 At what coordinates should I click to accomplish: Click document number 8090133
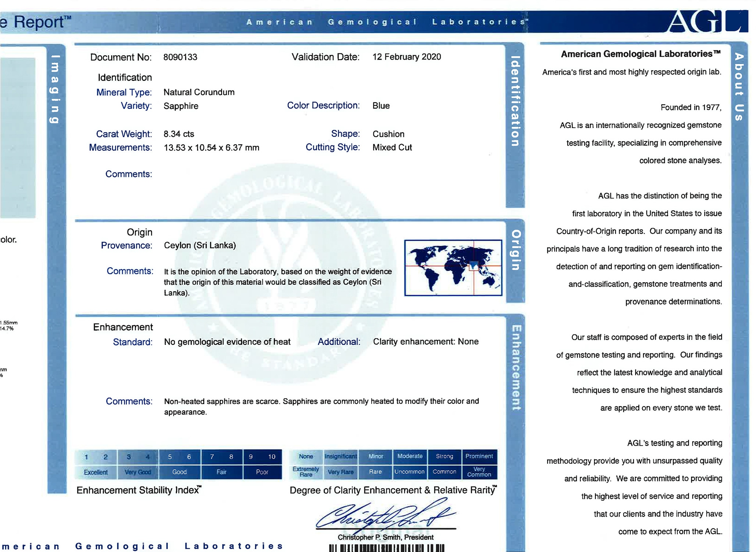click(x=180, y=57)
